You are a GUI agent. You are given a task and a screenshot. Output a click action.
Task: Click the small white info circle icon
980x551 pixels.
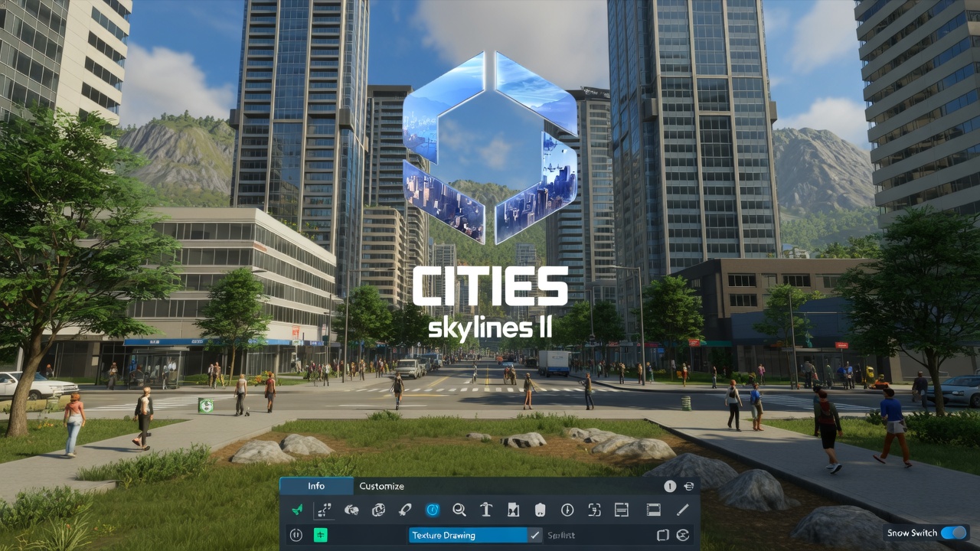pyautogui.click(x=670, y=486)
